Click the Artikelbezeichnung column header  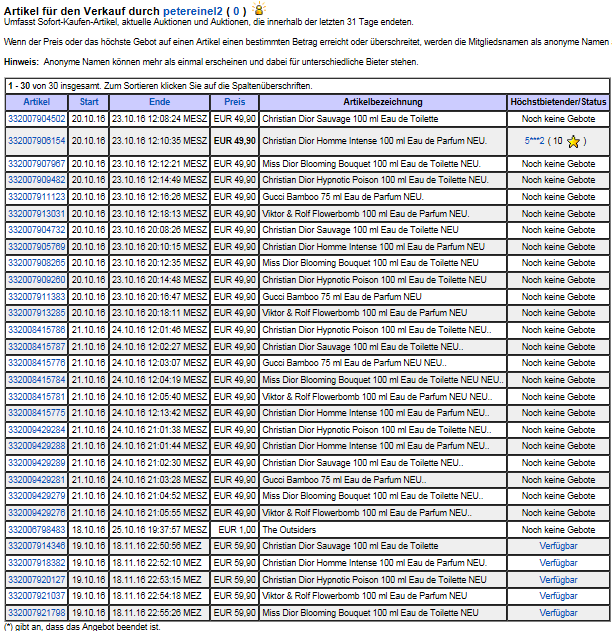pyautogui.click(x=383, y=102)
